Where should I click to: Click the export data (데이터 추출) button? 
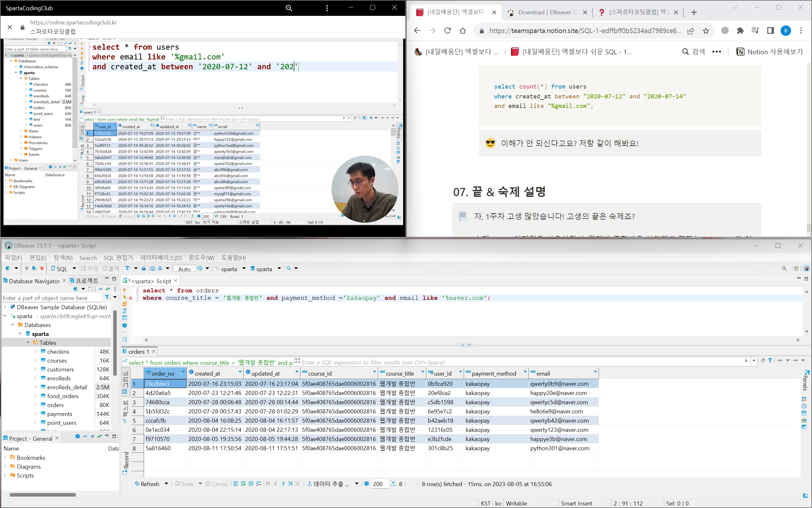click(328, 484)
